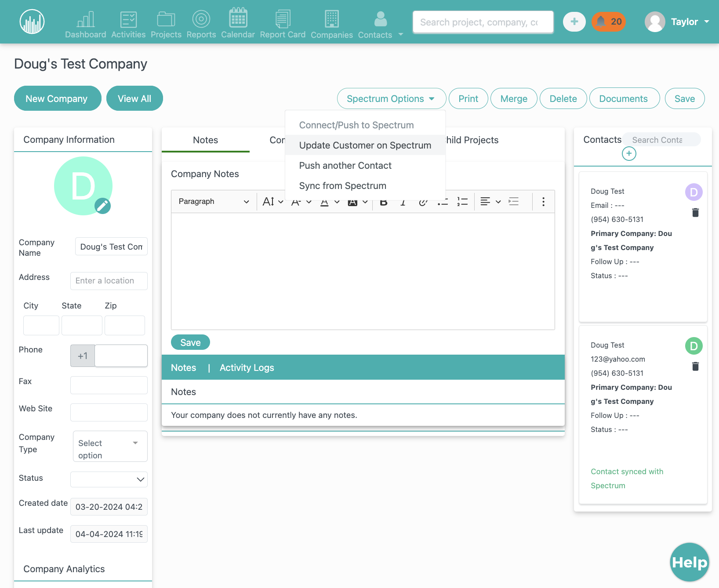Increase indent in notes editor toolbar
This screenshot has height=588, width=719.
pos(514,202)
